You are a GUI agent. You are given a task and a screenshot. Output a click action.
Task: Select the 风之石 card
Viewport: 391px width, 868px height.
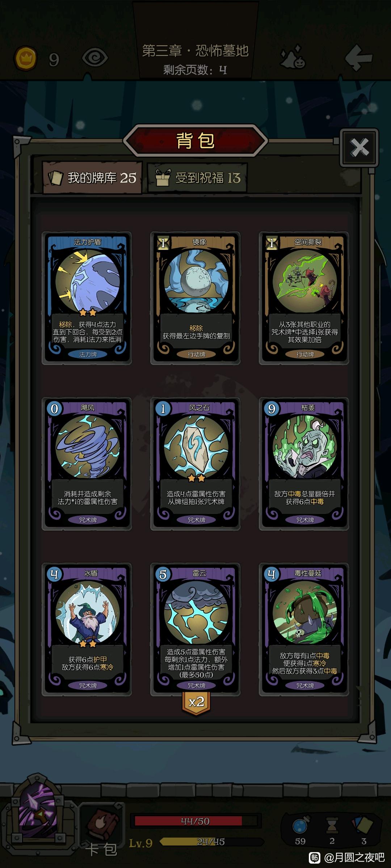pos(195,464)
